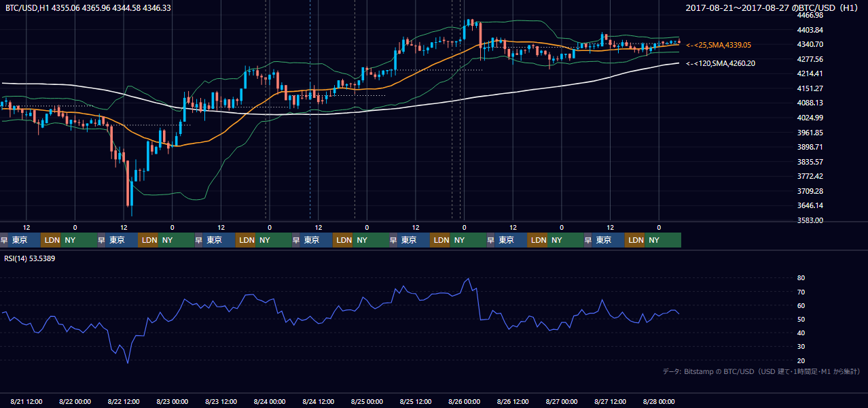This screenshot has height=408, width=868.
Task: Click RSI scale value 30
Action: [x=801, y=347]
